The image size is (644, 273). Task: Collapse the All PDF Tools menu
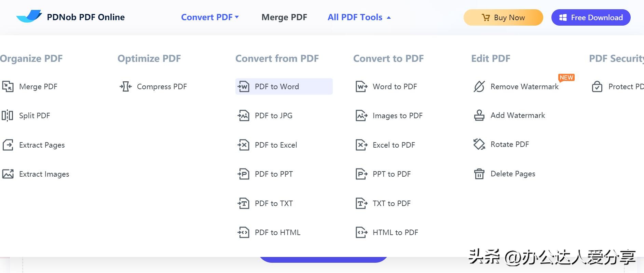pos(359,17)
